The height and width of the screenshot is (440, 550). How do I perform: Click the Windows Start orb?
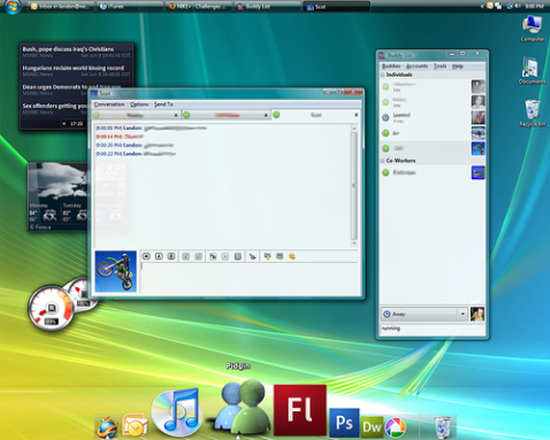(13, 6)
